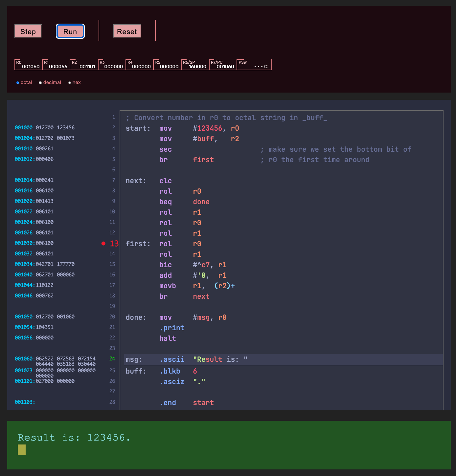Click the '.ascii' directive
The height and width of the screenshot is (476, 456).
tap(172, 359)
